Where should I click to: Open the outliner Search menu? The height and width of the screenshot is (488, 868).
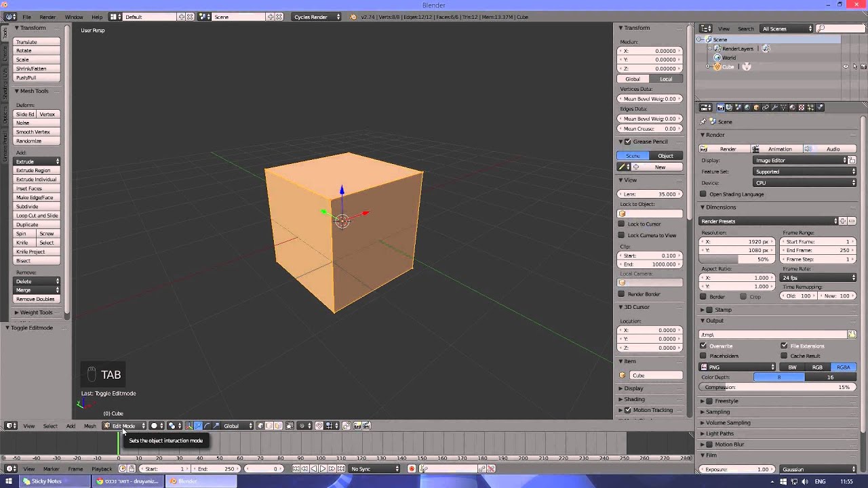tap(746, 28)
